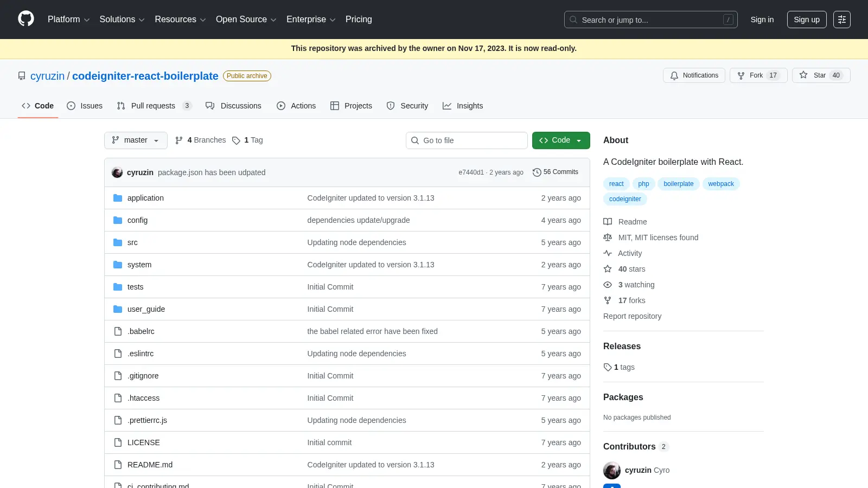Click the Pricing link
This screenshot has height=488, width=868.
pos(359,20)
